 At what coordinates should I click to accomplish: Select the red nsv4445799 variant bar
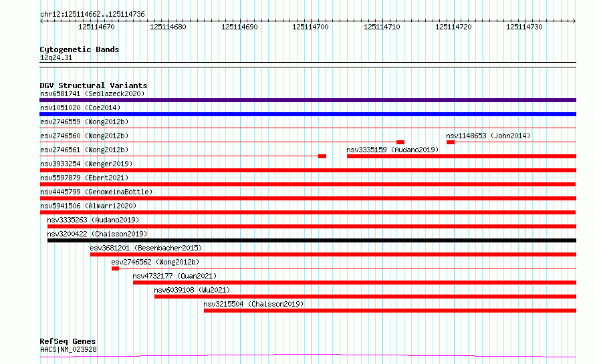308,198
